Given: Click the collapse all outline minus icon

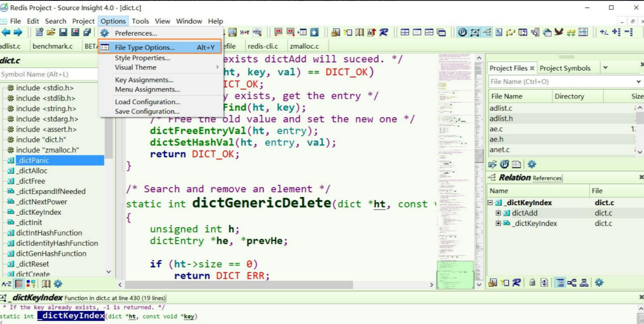Looking at the screenshot, I should tap(629, 32).
